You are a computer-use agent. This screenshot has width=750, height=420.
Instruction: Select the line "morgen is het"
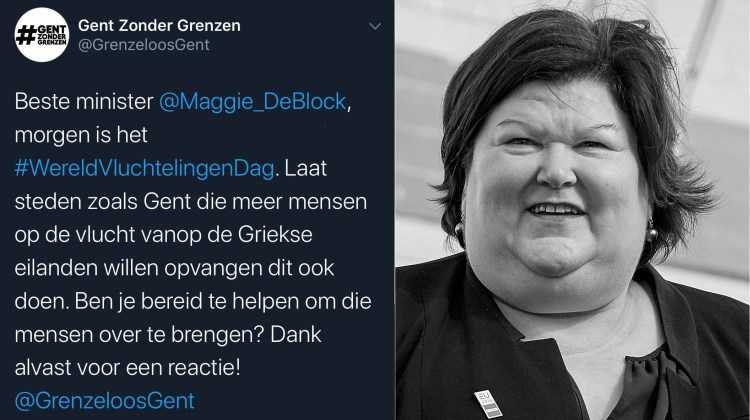(81, 135)
